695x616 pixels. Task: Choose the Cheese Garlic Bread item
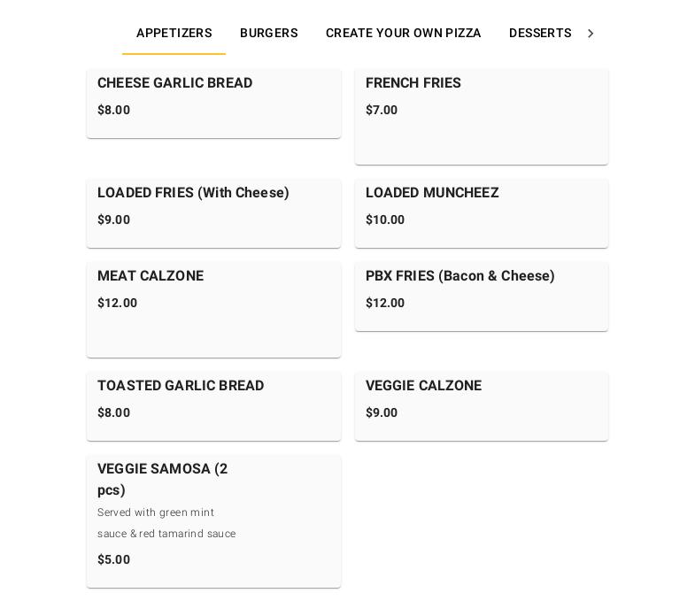pyautogui.click(x=175, y=83)
